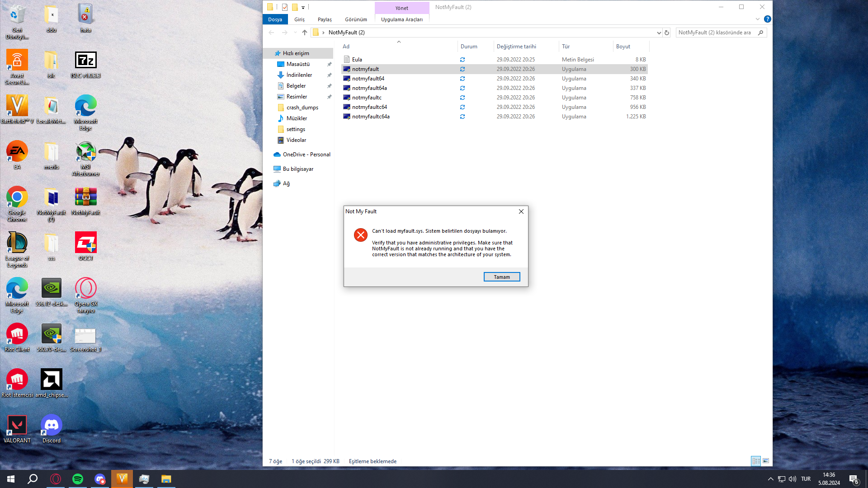
Task: Open the Dosya ribbon tab
Action: [275, 19]
